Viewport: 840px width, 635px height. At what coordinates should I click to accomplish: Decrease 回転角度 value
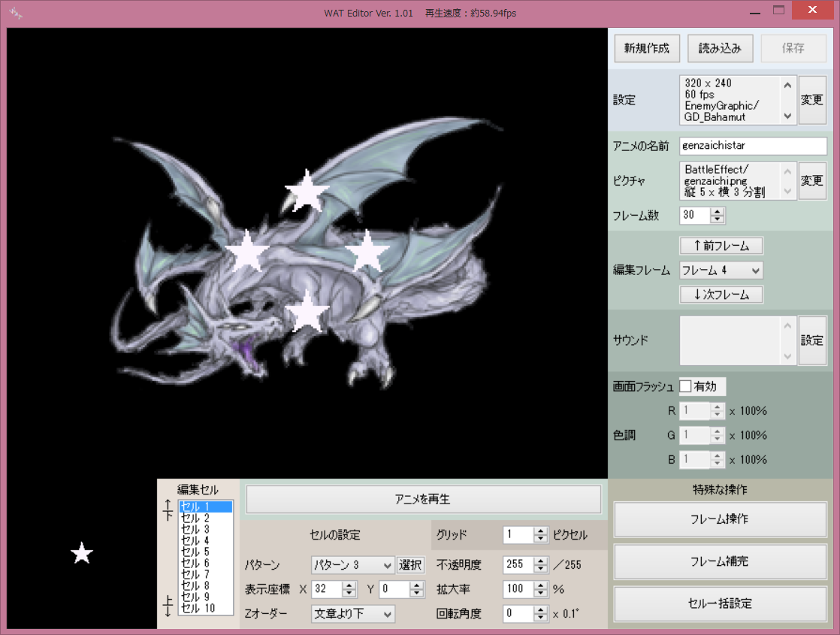(x=540, y=618)
